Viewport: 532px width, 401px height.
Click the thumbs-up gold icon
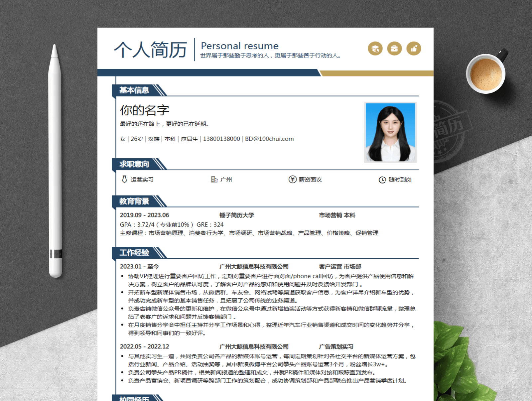pyautogui.click(x=414, y=49)
